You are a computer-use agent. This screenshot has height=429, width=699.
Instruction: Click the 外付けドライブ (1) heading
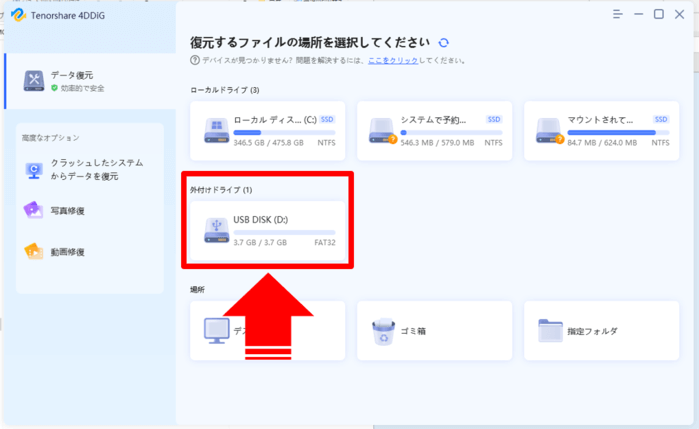click(x=221, y=190)
